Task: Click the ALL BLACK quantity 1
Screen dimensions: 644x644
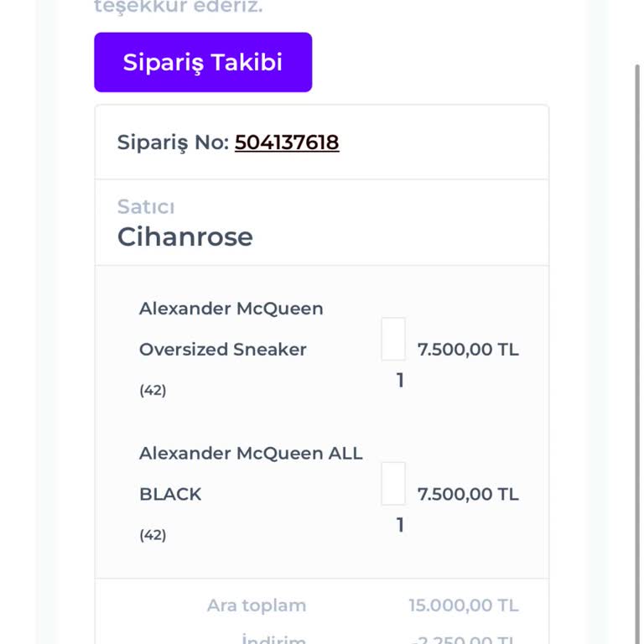Action: 400,526
